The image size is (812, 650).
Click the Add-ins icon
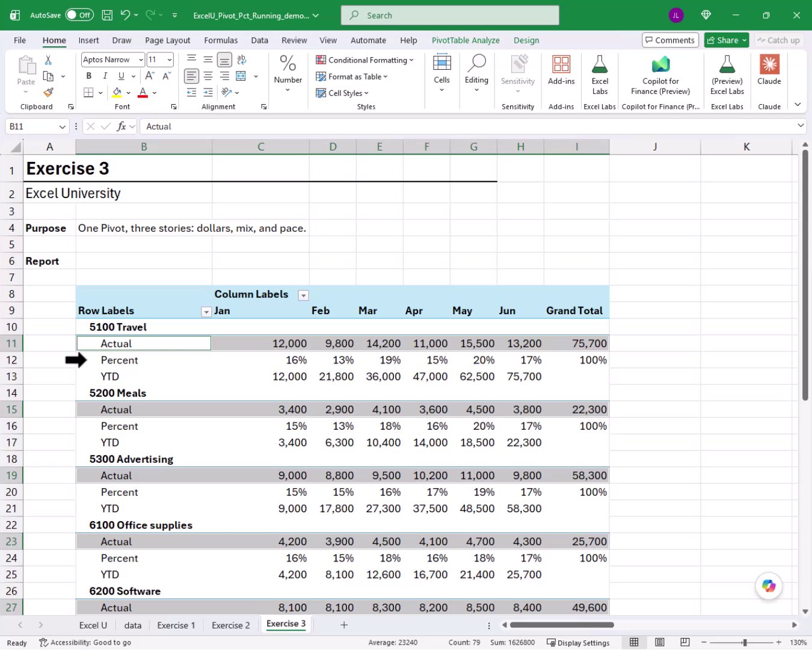tap(561, 64)
